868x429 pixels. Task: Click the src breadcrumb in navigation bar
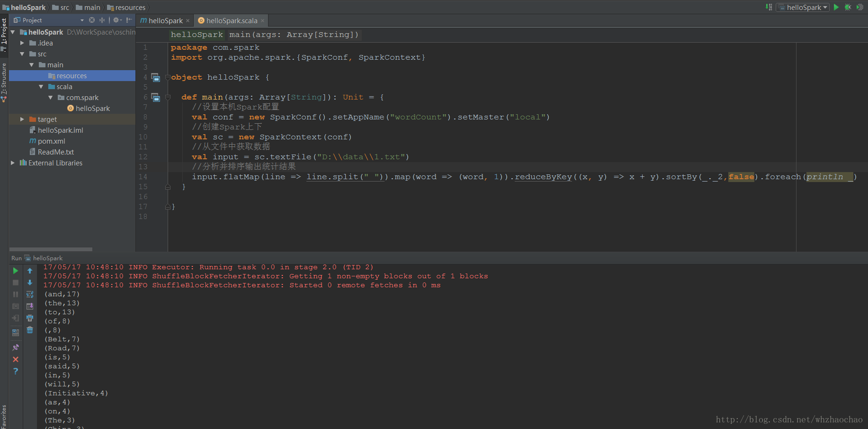[64, 8]
